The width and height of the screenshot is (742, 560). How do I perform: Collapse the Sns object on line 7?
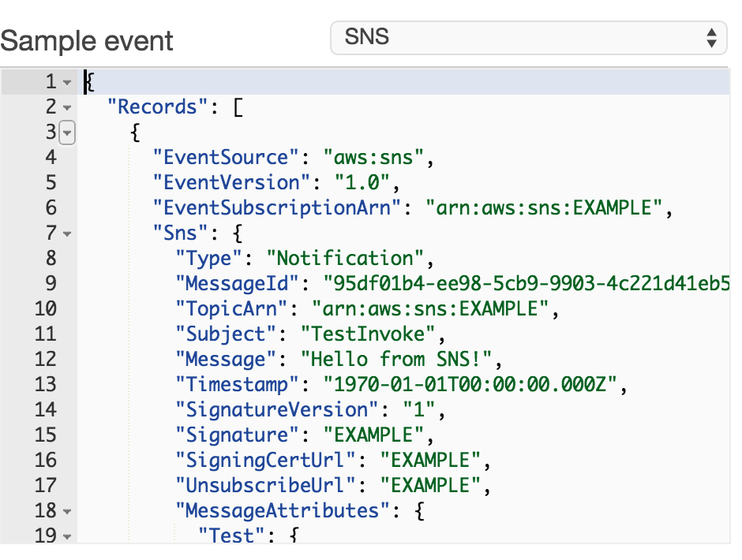click(66, 233)
